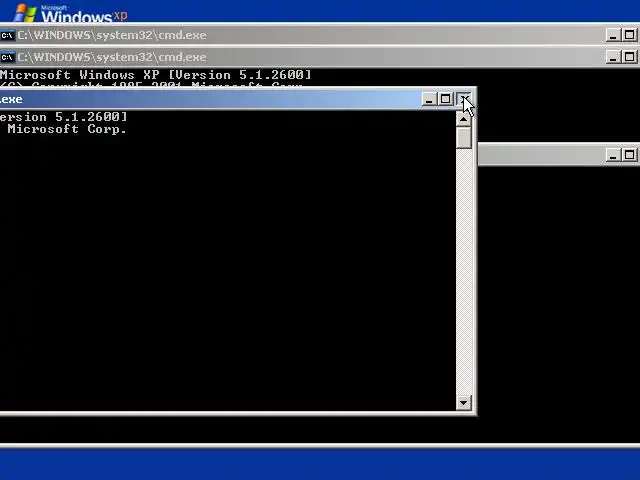Click second window's C:\WINDOWS\system32\cmd.exe title text
The width and height of the screenshot is (640, 480).
tap(112, 58)
